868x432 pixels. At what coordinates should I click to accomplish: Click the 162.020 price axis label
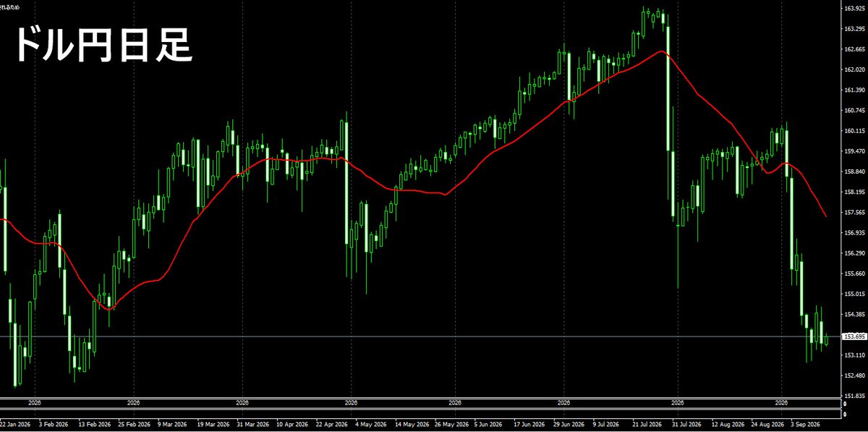click(x=854, y=70)
